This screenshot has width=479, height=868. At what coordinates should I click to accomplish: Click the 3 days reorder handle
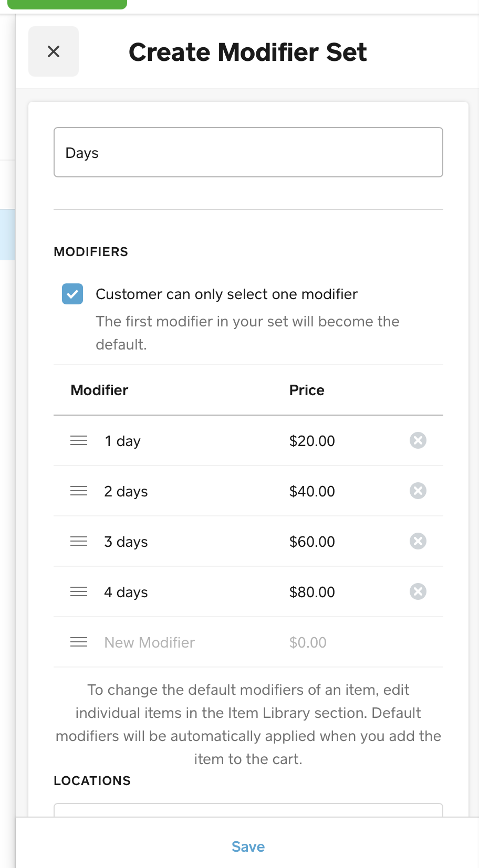[x=79, y=541]
